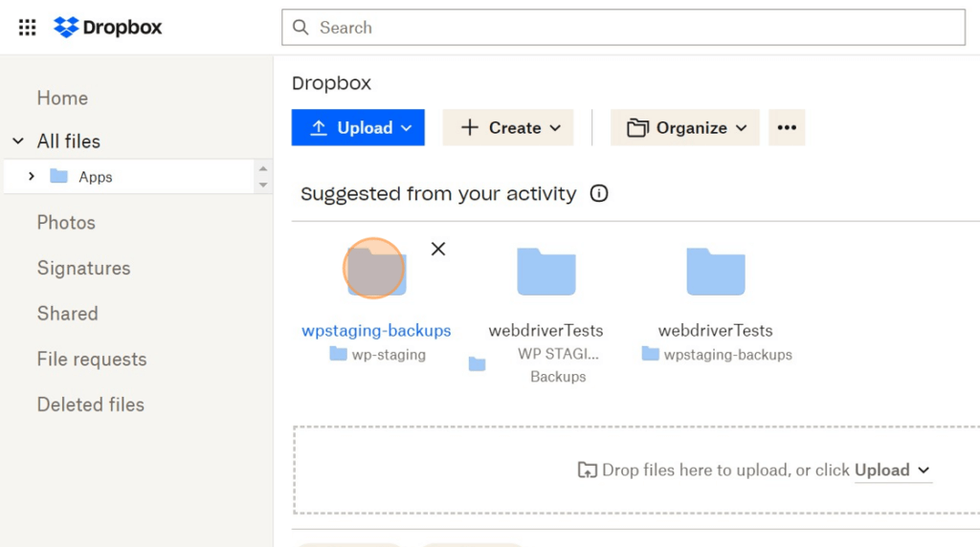The height and width of the screenshot is (547, 980).
Task: Click the Create button
Action: [x=507, y=127]
